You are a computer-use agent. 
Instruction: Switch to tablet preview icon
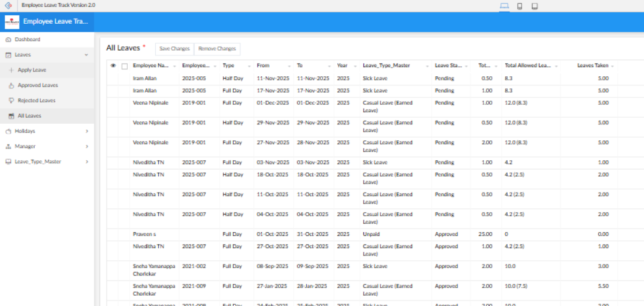tap(534, 6)
